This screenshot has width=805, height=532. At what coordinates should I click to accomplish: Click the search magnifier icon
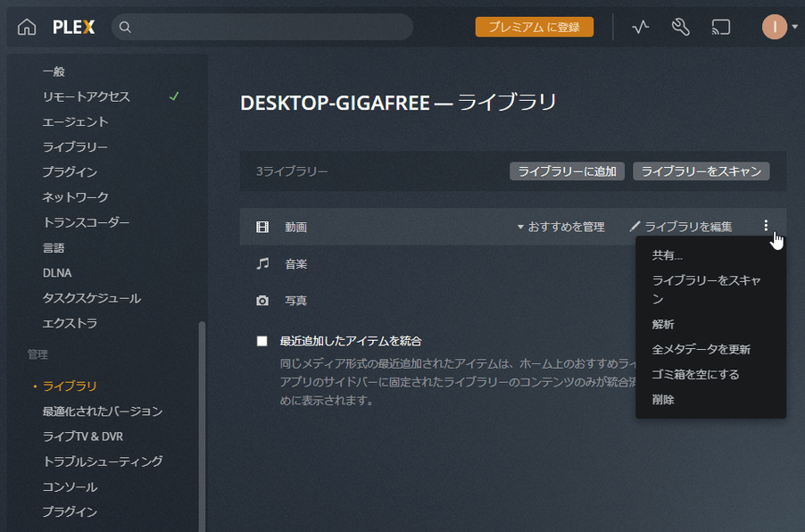click(x=125, y=27)
